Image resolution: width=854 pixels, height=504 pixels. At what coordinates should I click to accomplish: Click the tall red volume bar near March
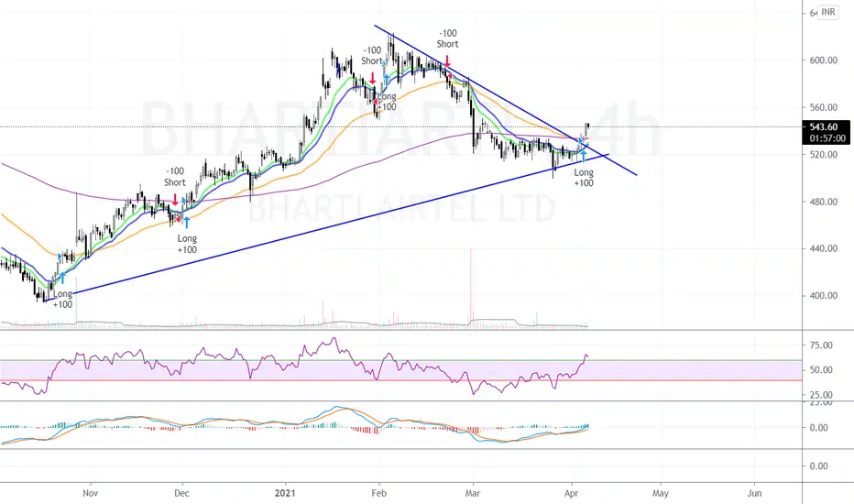(471, 288)
